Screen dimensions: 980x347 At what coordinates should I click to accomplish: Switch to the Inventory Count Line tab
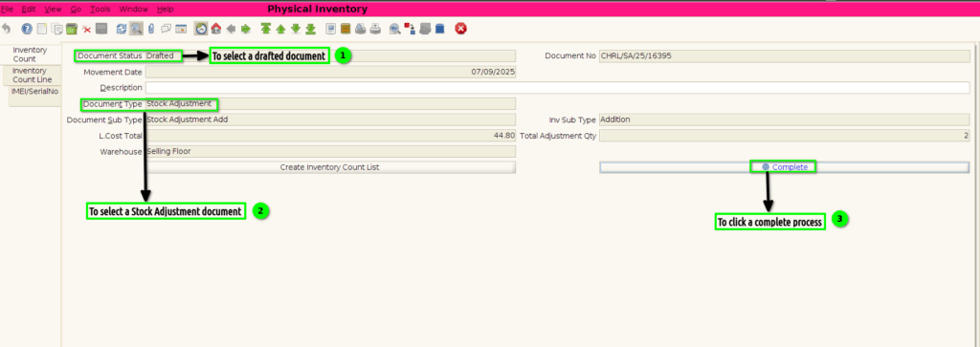tap(33, 76)
